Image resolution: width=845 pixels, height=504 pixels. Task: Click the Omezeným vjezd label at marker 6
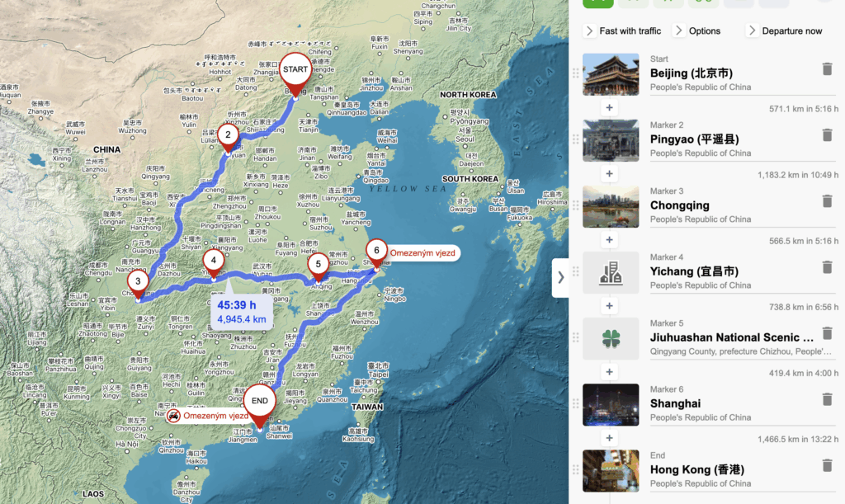coord(422,253)
